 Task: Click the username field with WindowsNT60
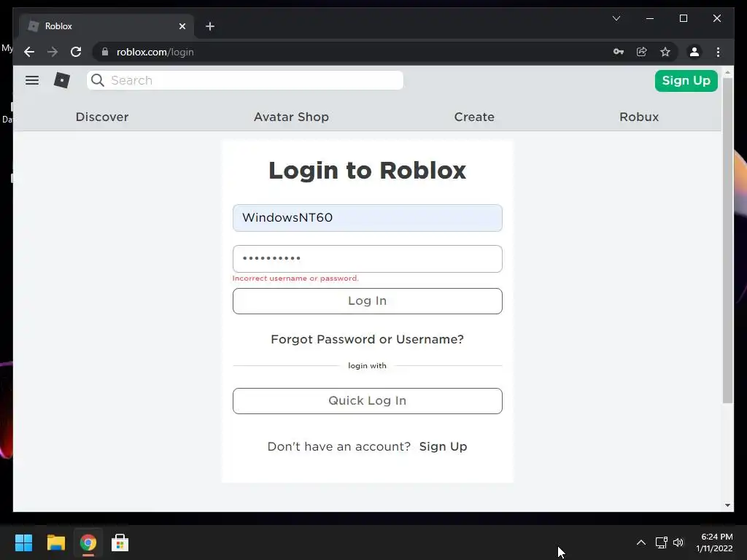[368, 218]
